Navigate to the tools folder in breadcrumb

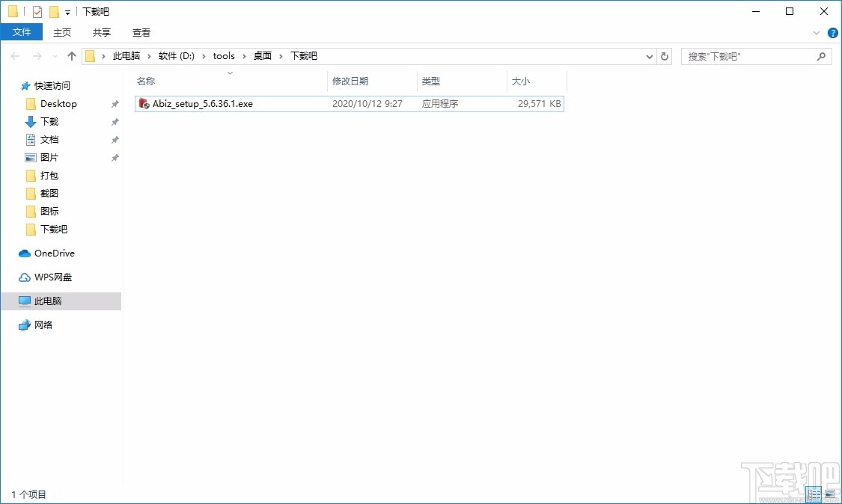[223, 55]
